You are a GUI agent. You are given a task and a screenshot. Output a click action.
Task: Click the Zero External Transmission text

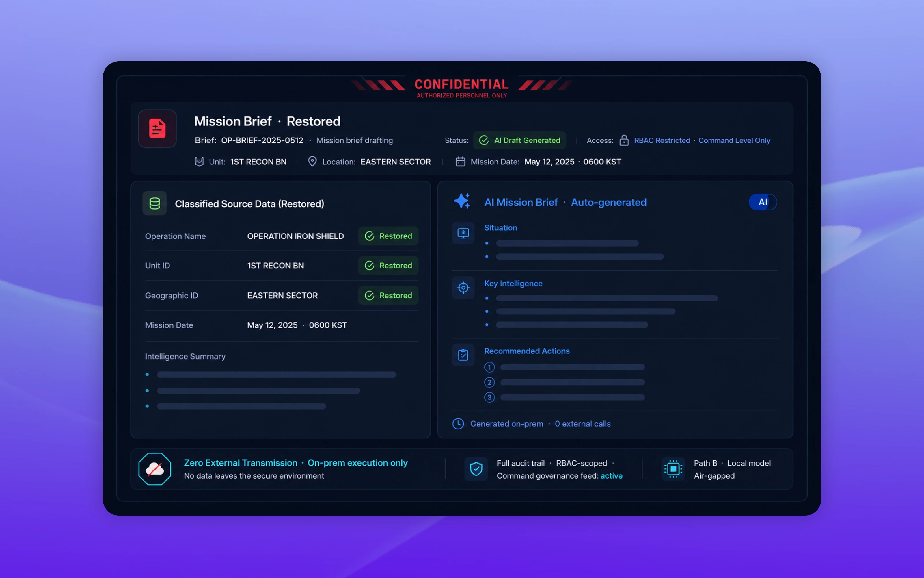[241, 463]
